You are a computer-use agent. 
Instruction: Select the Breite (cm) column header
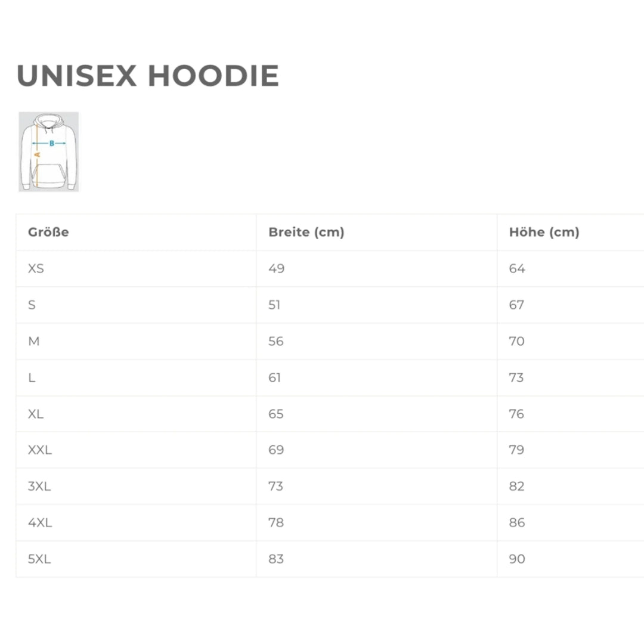[306, 233]
